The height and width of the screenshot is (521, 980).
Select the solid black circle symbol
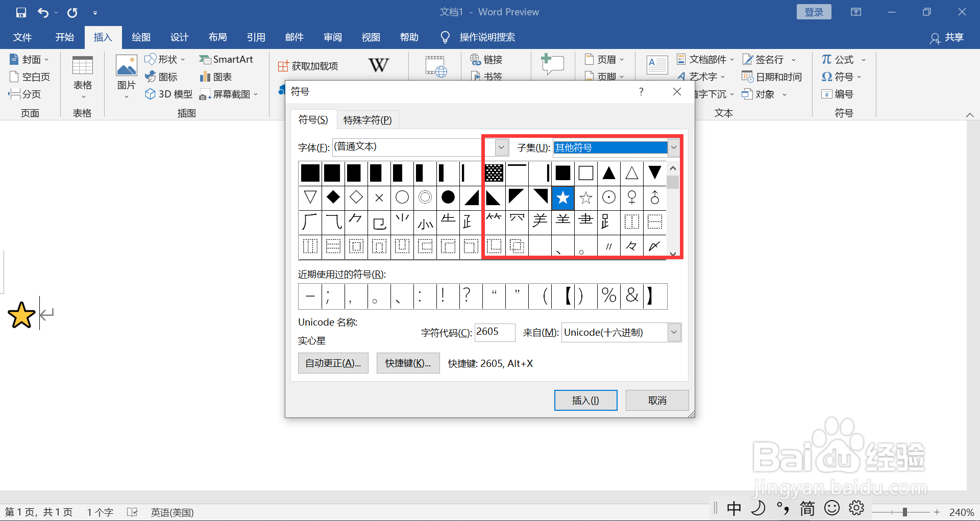tap(448, 197)
